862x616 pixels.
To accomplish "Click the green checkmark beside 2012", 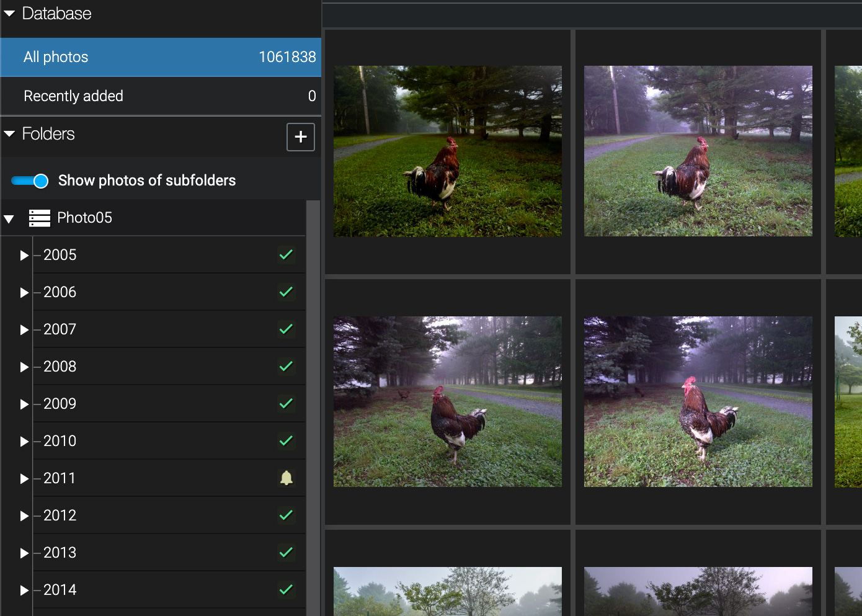I will [286, 515].
